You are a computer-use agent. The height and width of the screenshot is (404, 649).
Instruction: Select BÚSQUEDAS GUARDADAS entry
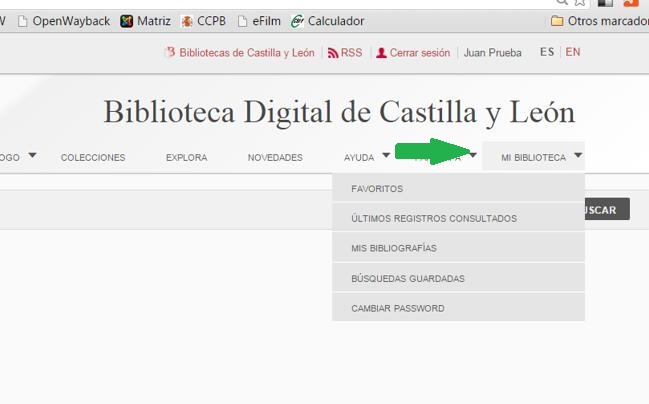(459, 278)
